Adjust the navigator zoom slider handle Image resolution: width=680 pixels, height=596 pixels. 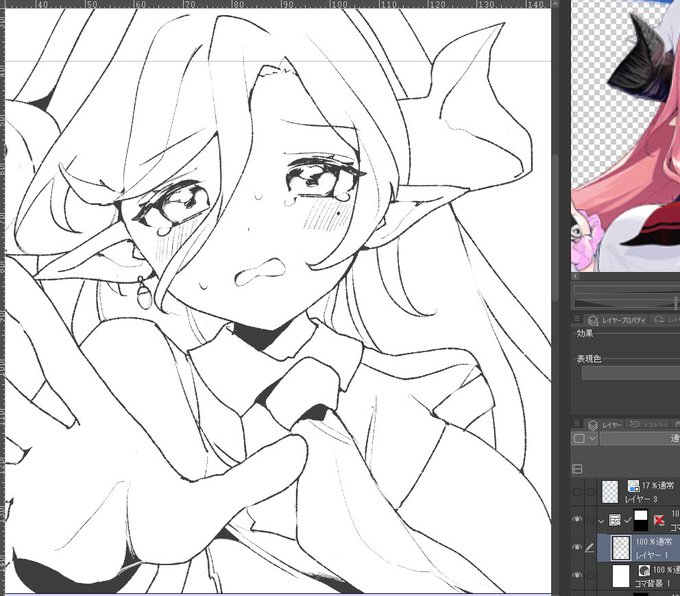click(x=676, y=303)
